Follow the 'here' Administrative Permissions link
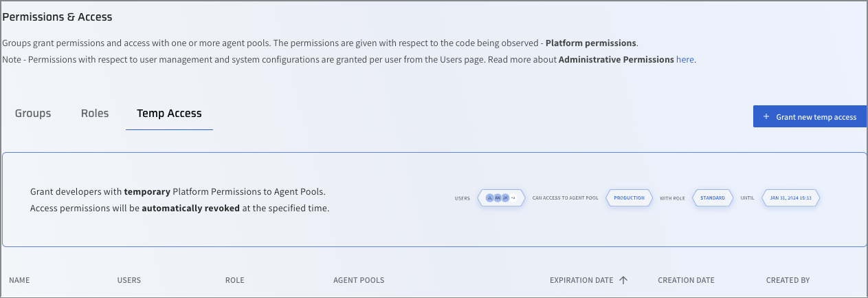The height and width of the screenshot is (298, 868). (685, 60)
